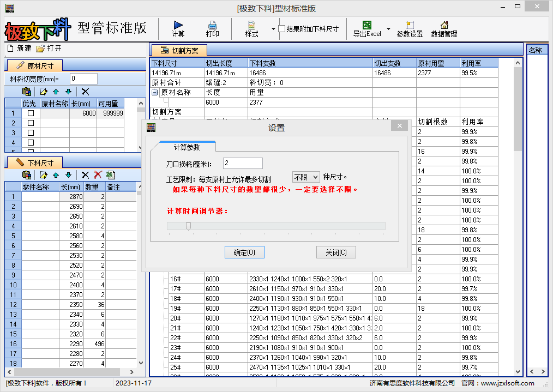Click quantity 36 for length 2350
The width and height of the screenshot is (553, 392).
coord(95,305)
